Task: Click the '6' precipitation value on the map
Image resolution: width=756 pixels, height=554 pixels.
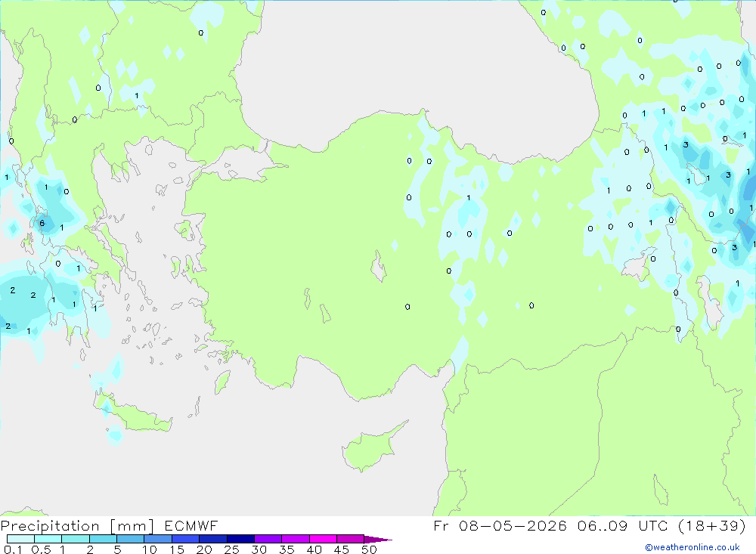Action: (x=42, y=223)
